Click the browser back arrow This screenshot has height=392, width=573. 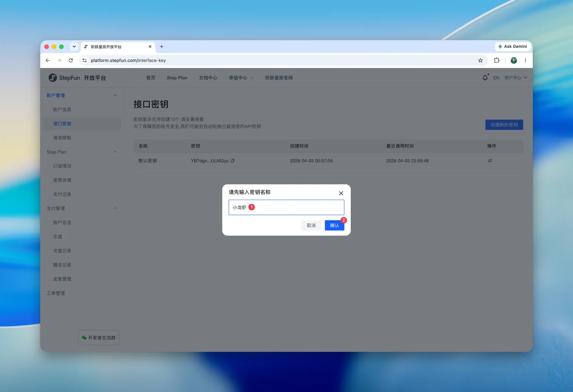pyautogui.click(x=47, y=60)
